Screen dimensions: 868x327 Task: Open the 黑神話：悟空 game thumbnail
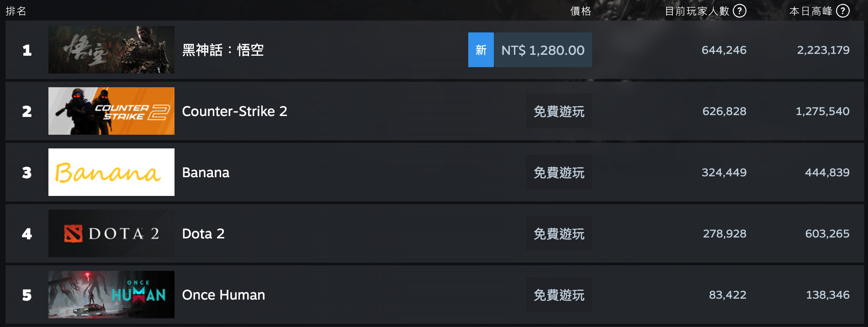click(111, 50)
